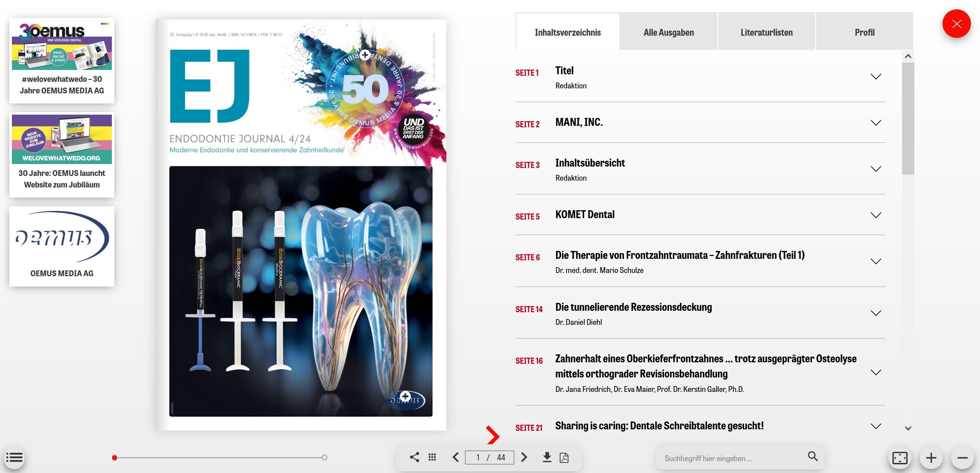This screenshot has height=473, width=980.
Task: Expand the Zahnerhalt eines Oberkieferfrontzahnes chevron
Action: (x=876, y=373)
